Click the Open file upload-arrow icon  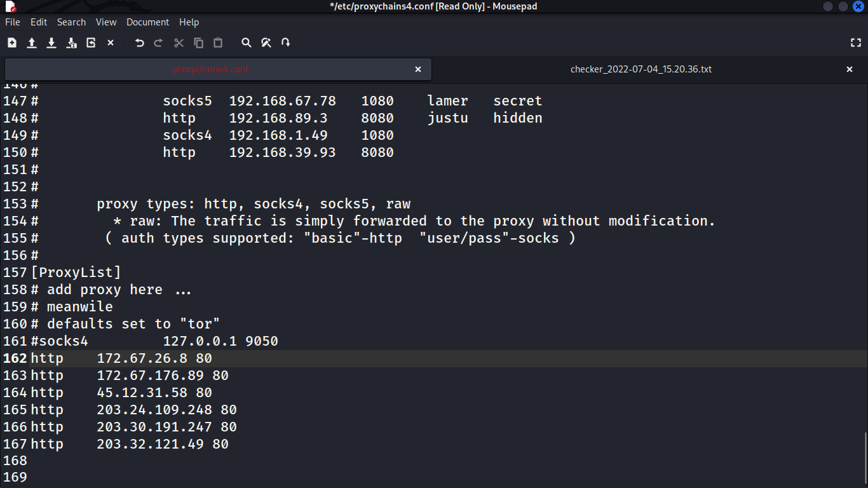tap(32, 43)
